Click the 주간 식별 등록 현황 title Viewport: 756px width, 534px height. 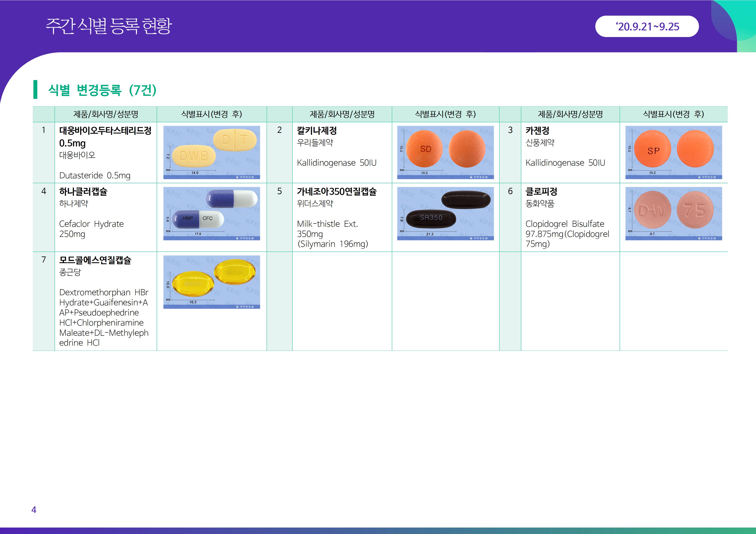point(108,26)
